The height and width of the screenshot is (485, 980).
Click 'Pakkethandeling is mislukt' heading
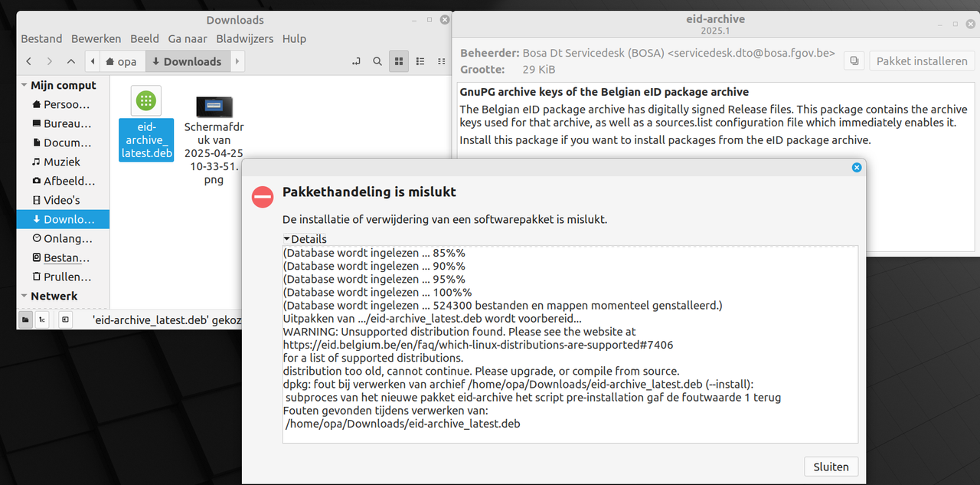tap(369, 192)
